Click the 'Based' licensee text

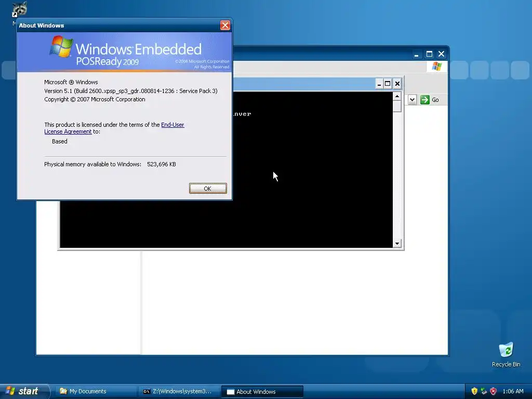59,141
